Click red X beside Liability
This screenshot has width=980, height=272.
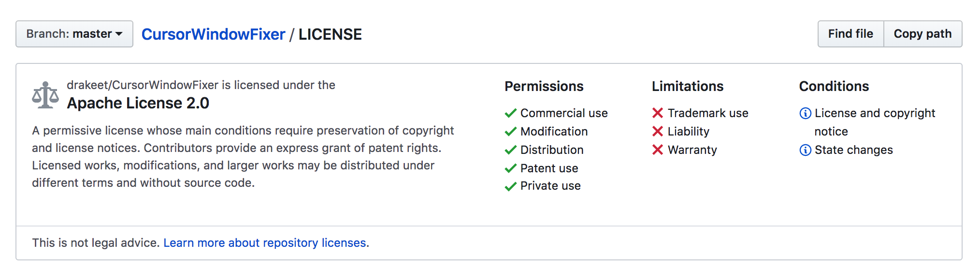point(658,132)
